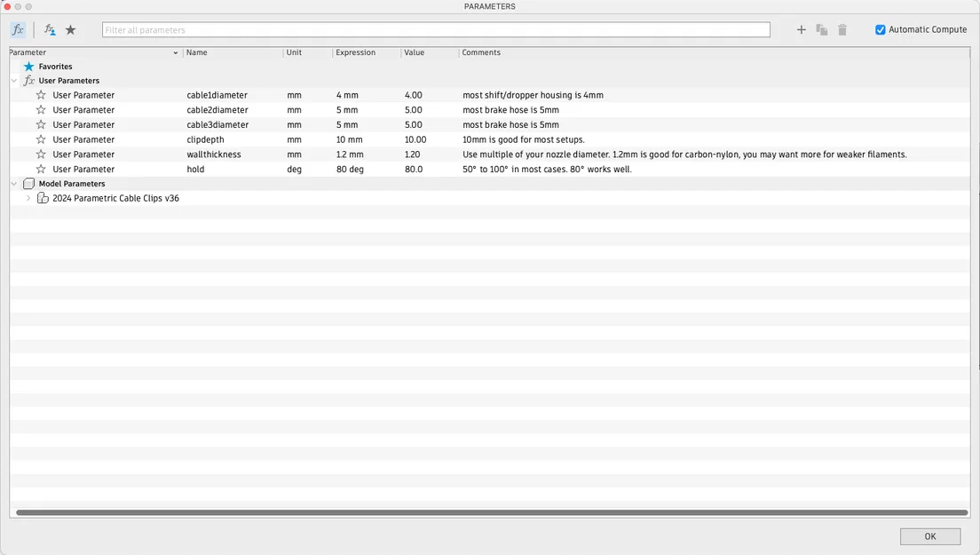Click the Cable Clips component icon
Viewport: 980px width, 555px height.
point(43,198)
